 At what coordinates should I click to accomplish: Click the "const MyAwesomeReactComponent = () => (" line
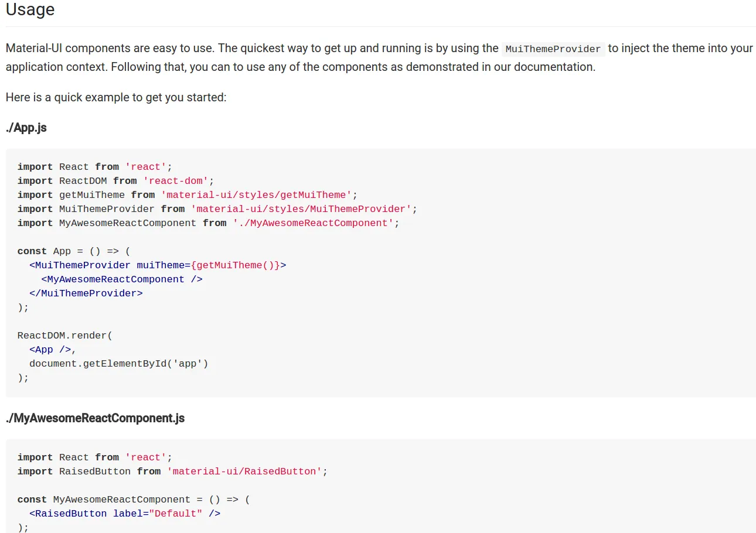(134, 500)
